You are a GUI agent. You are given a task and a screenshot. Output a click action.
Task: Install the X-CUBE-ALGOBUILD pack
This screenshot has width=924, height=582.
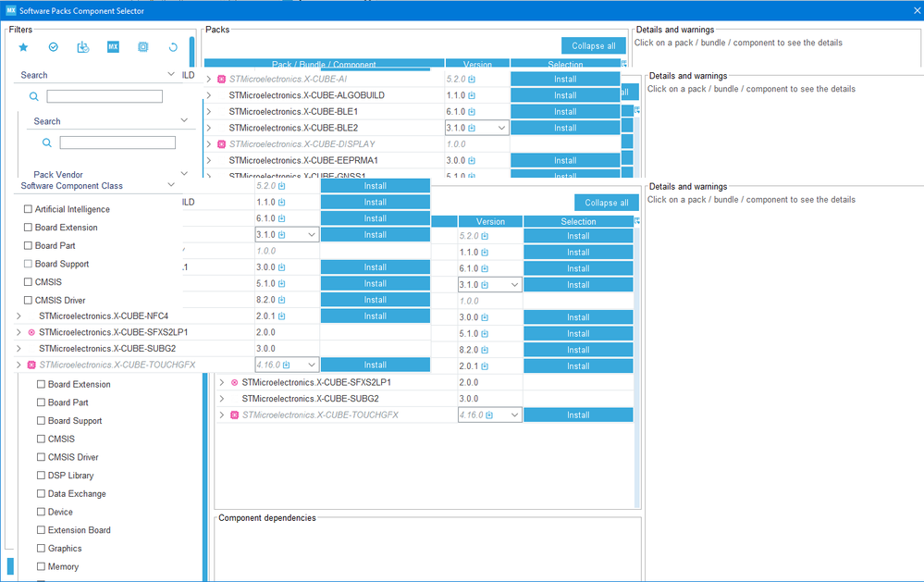(565, 95)
